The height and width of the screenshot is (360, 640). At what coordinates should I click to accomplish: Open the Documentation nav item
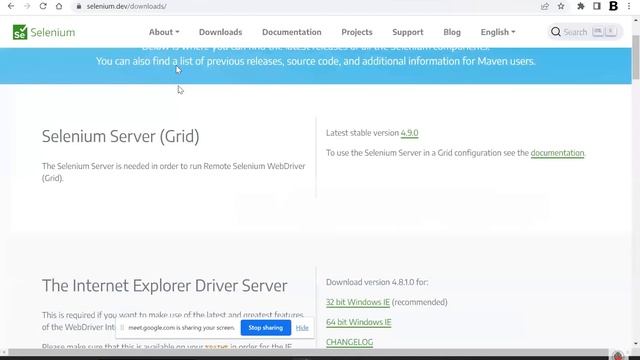pyautogui.click(x=292, y=32)
